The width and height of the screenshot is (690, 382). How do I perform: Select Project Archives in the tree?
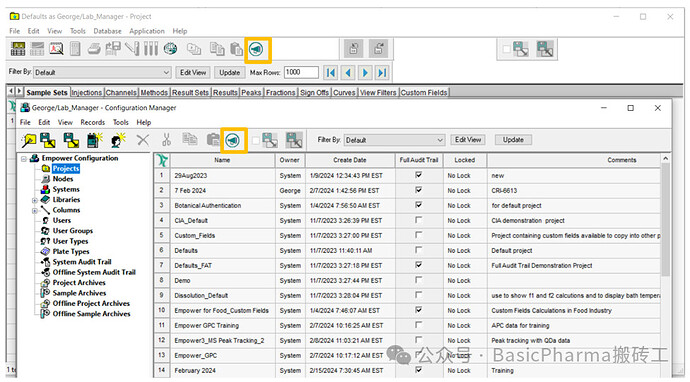pyautogui.click(x=79, y=283)
